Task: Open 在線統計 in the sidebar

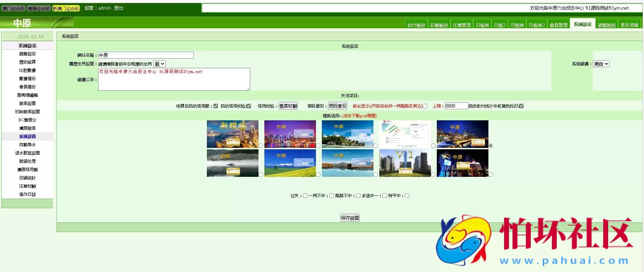Action: pyautogui.click(x=28, y=178)
